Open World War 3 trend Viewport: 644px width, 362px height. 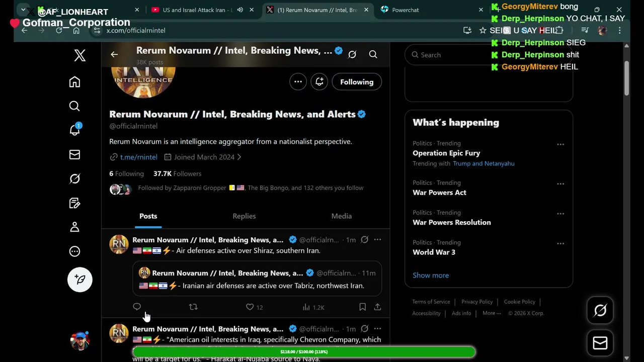click(434, 252)
